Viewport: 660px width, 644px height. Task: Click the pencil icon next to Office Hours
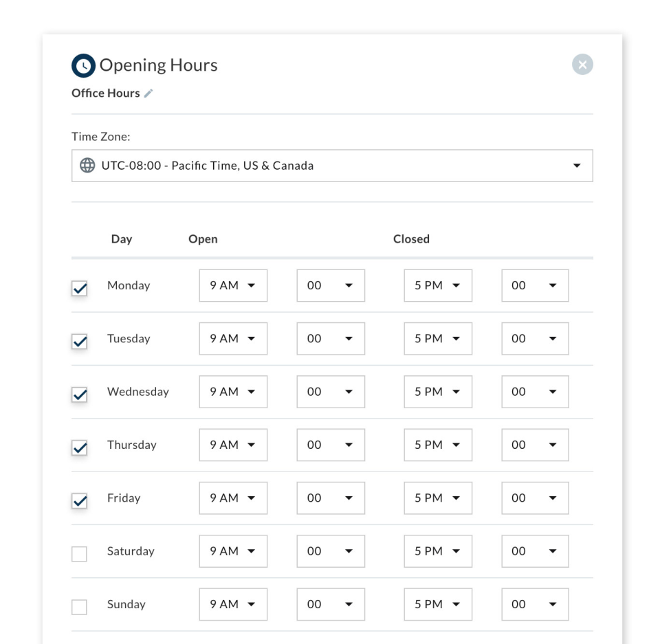coord(148,93)
